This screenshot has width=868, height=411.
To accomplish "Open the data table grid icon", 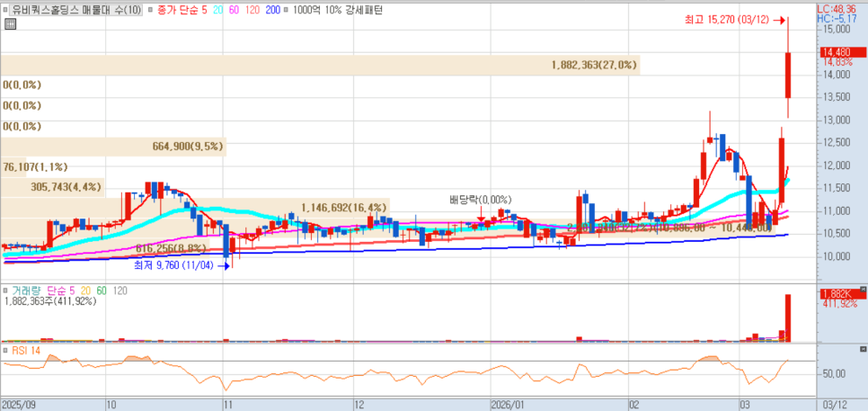I will tap(9, 23).
